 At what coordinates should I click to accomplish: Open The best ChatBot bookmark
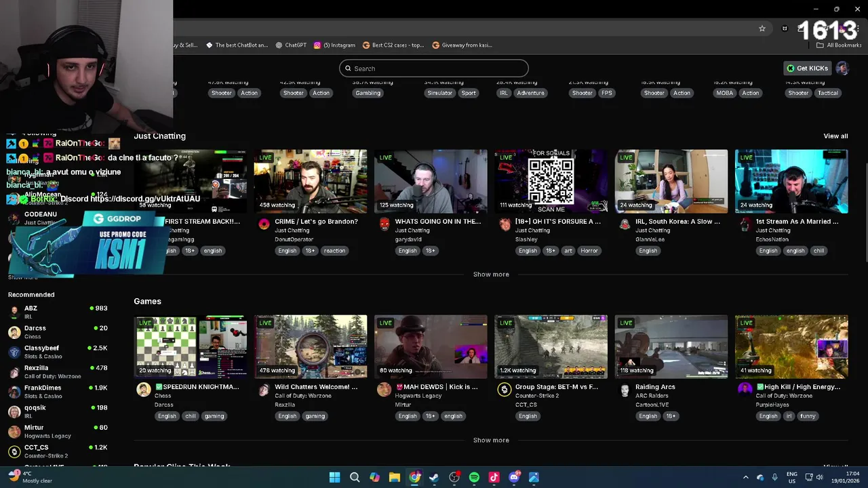(237, 45)
